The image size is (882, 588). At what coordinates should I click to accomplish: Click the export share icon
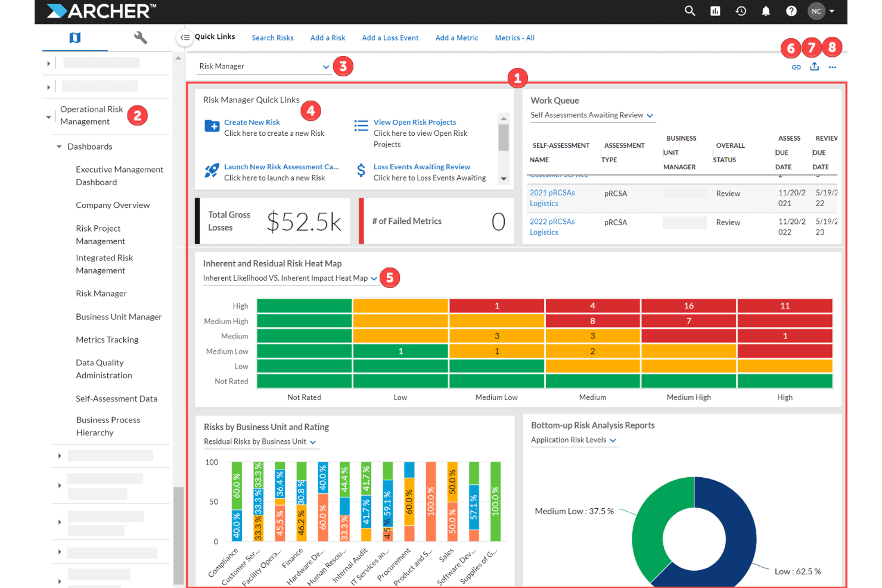click(814, 67)
